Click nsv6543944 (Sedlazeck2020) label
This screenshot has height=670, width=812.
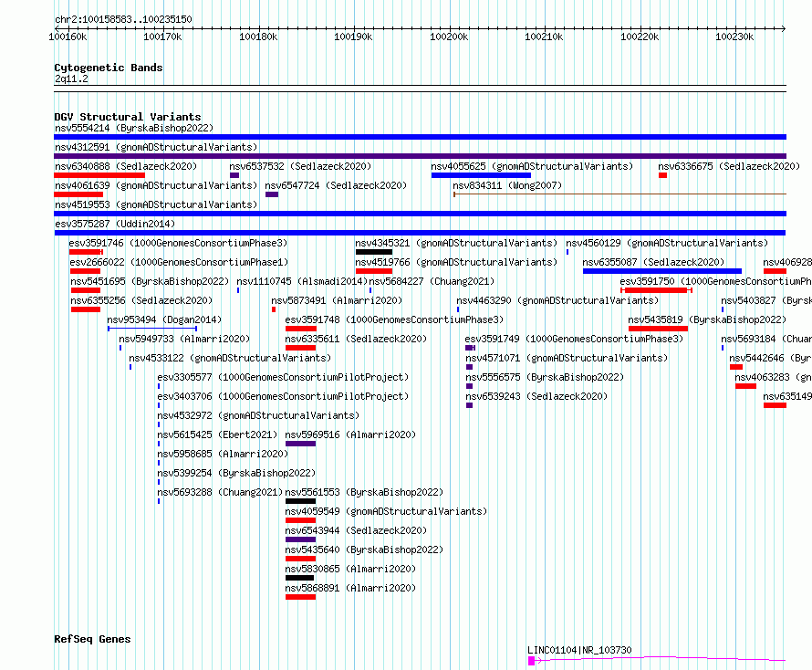356,530
